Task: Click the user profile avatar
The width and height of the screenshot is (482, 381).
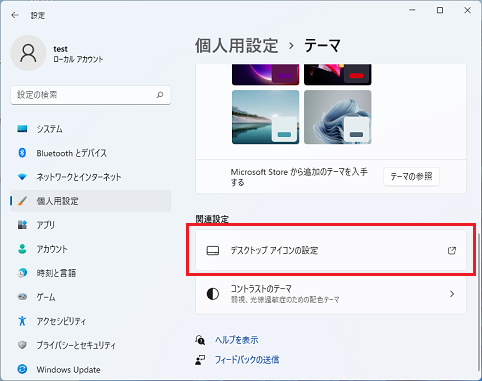Action: pyautogui.click(x=28, y=53)
